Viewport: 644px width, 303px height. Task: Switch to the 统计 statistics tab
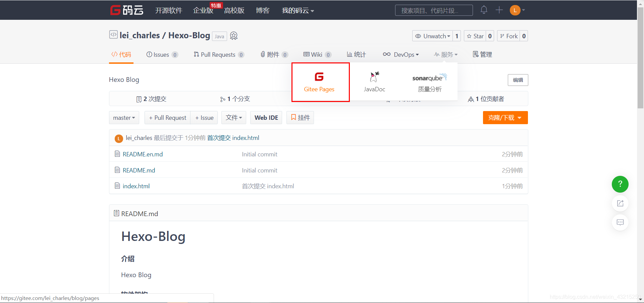click(356, 54)
